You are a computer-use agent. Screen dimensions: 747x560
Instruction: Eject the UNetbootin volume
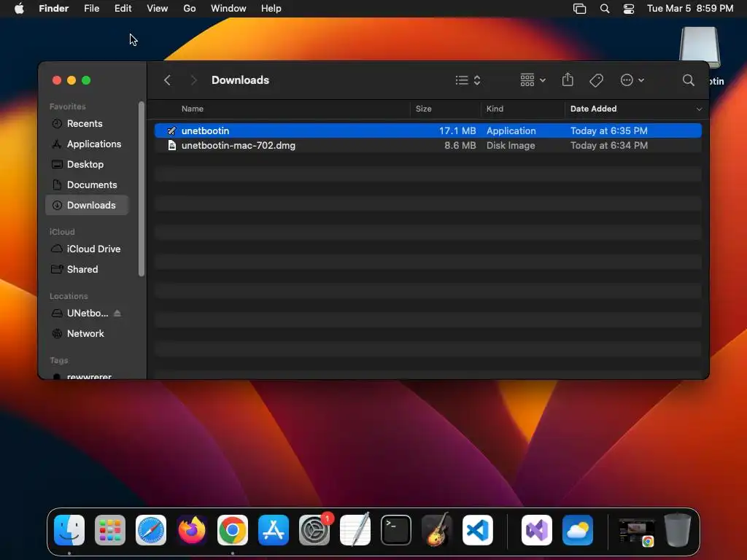click(117, 314)
